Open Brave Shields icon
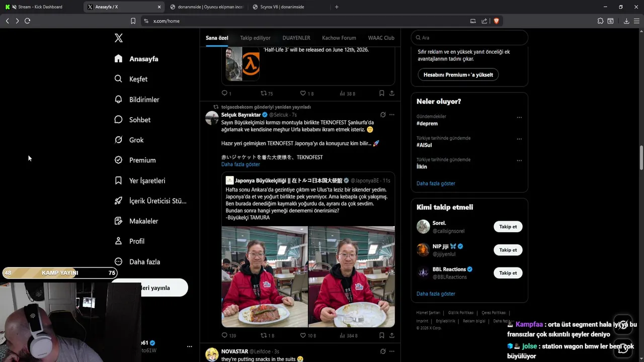644x362 pixels. pyautogui.click(x=496, y=21)
